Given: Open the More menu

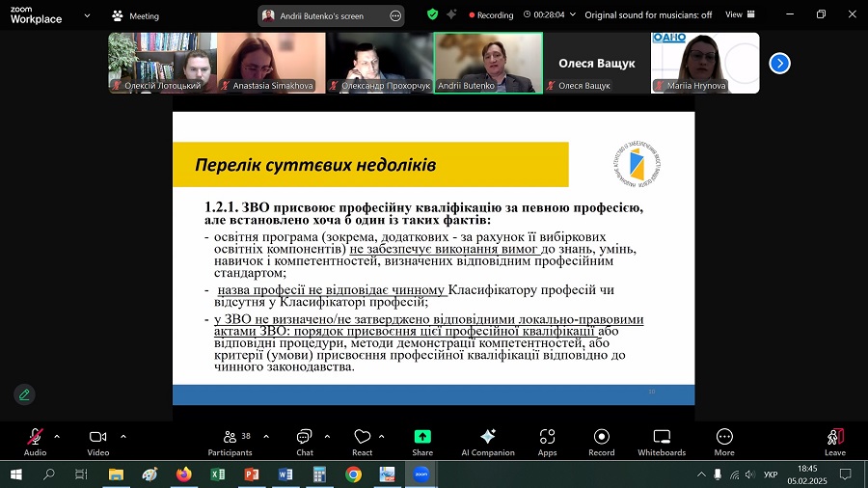Looking at the screenshot, I should coord(724,438).
